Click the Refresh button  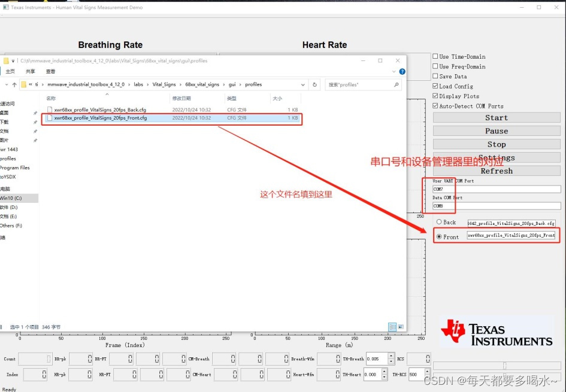point(497,171)
